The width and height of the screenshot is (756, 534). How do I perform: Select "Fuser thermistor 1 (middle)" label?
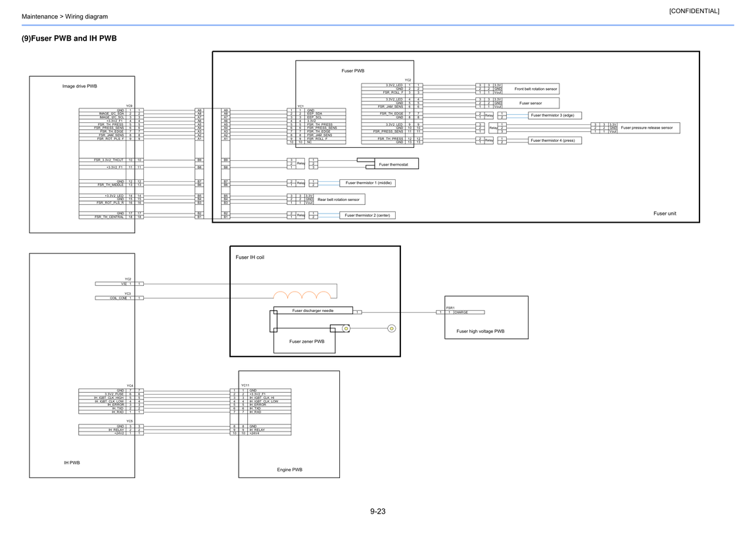click(x=368, y=183)
